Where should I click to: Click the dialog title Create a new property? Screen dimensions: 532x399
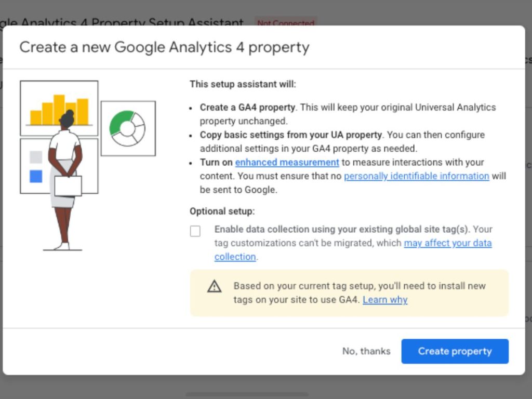point(165,47)
